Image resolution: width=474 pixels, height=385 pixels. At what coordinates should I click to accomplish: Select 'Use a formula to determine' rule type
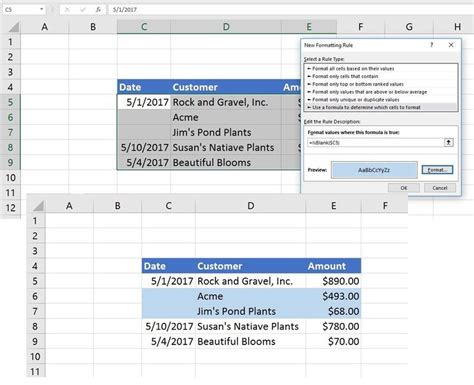click(381, 107)
